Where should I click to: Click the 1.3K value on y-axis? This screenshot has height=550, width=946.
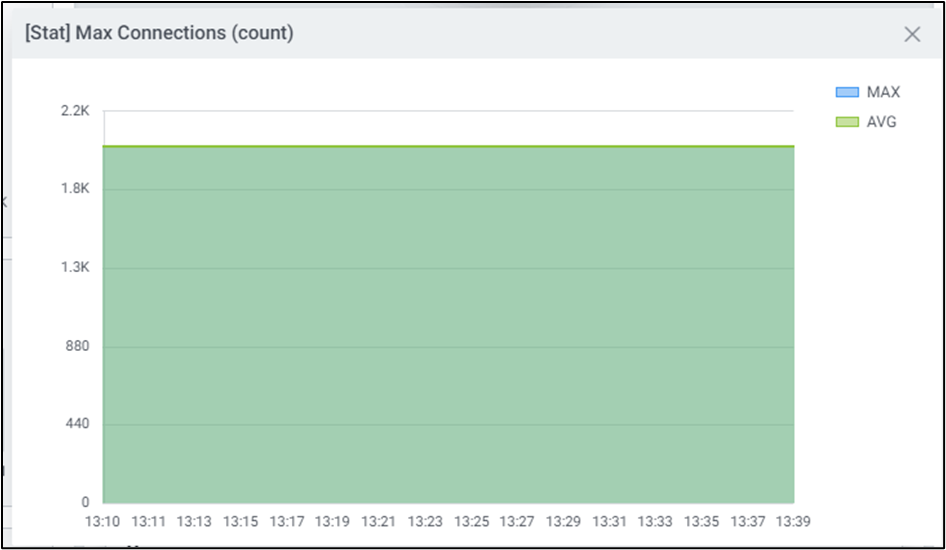tap(75, 268)
